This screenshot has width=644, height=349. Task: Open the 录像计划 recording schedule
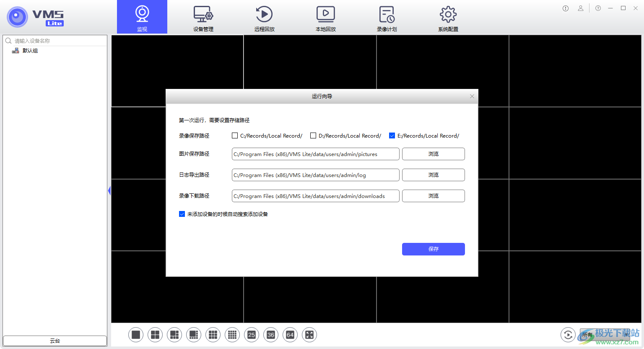click(387, 17)
